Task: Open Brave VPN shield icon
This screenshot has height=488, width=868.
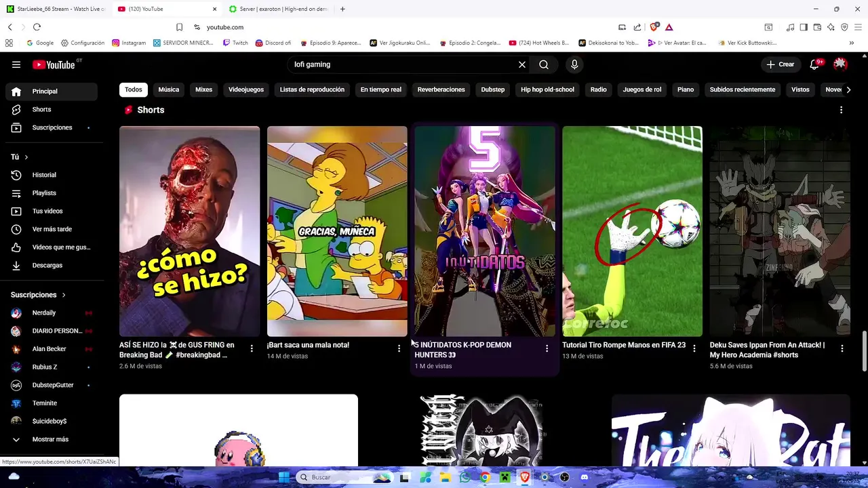Action: coord(844,27)
